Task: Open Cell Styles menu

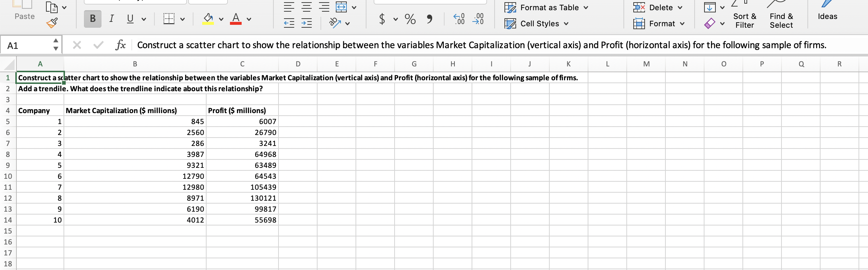Action: pos(537,23)
